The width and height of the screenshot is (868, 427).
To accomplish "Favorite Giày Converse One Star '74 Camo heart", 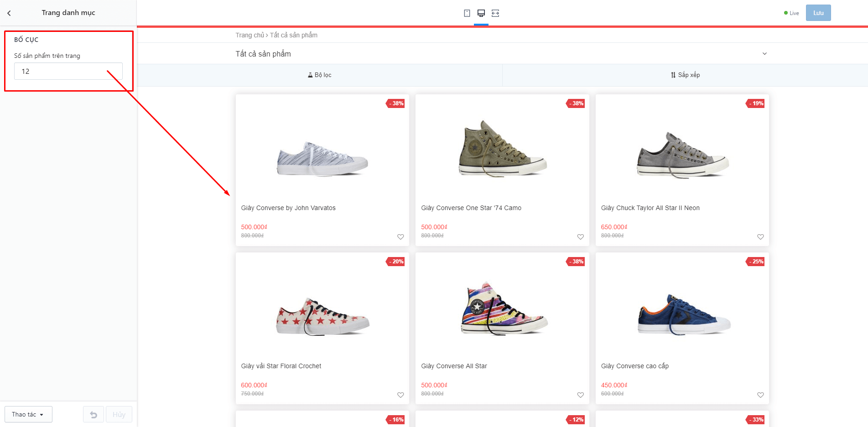I will (x=581, y=237).
